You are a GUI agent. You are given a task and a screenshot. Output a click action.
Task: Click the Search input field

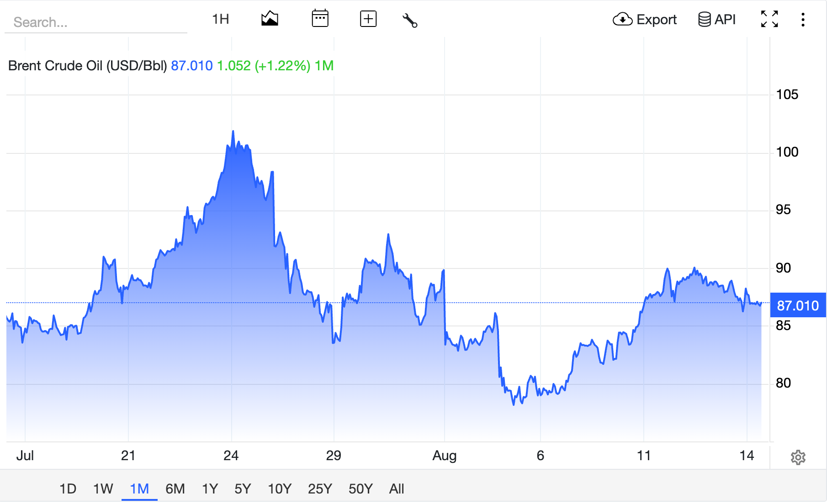[x=96, y=22]
